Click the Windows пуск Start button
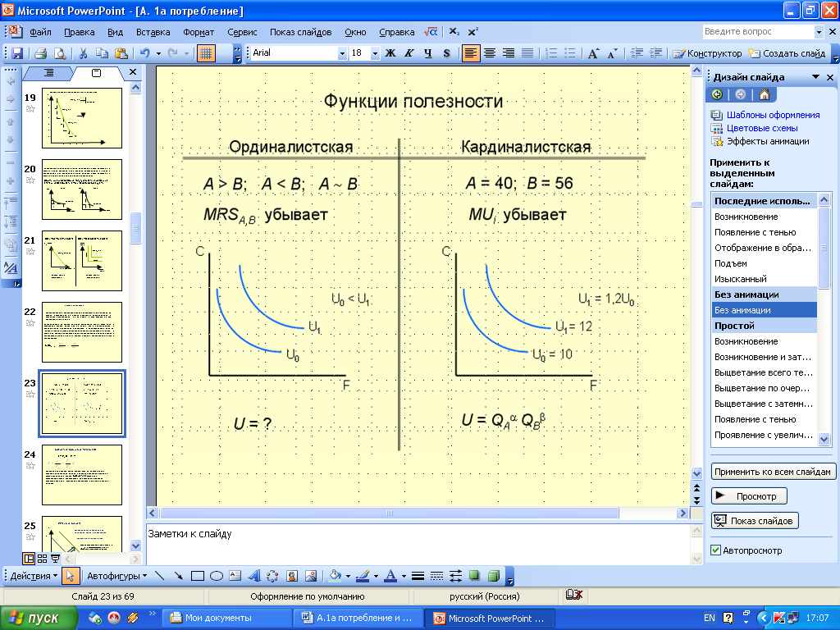The width and height of the screenshot is (840, 630). (x=38, y=618)
